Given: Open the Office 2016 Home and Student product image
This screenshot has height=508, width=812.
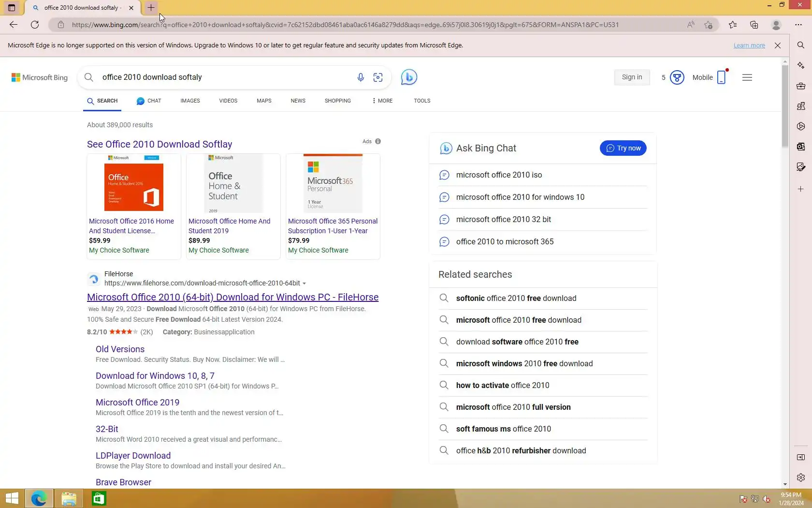Looking at the screenshot, I should (134, 183).
